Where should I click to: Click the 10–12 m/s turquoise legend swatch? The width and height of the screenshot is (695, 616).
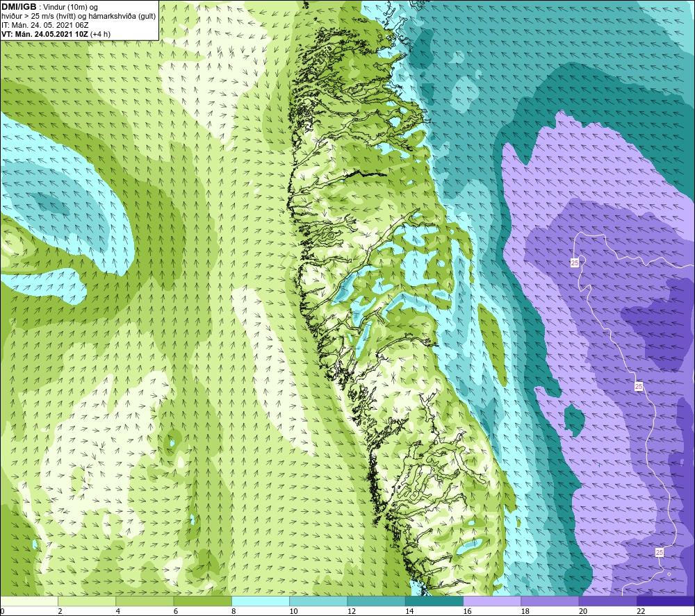[318, 601]
